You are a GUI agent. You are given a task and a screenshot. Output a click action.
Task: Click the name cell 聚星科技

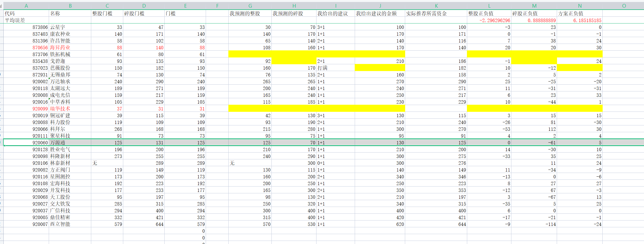pos(70,136)
